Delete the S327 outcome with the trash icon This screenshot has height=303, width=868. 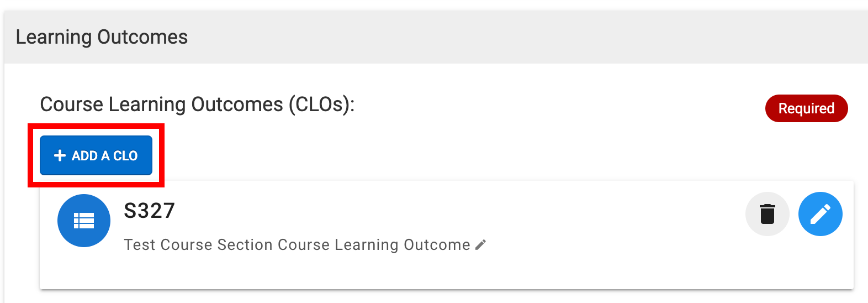pos(767,214)
